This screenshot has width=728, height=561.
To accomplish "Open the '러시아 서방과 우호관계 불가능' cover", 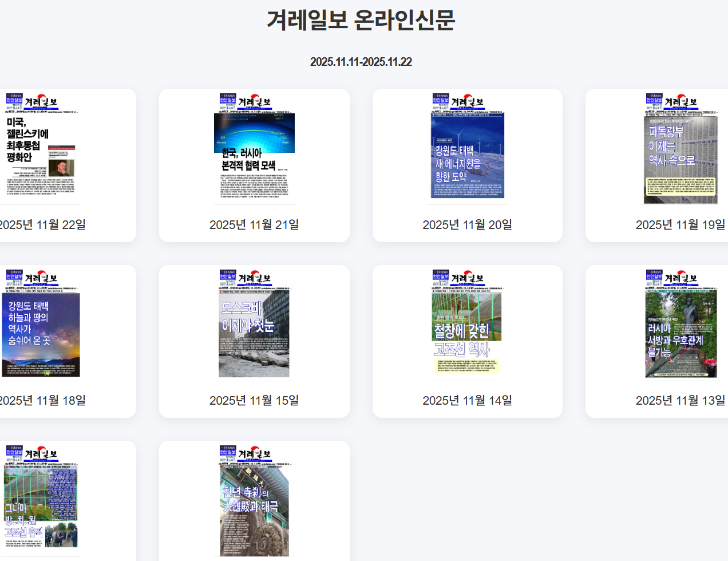I will 680,325.
